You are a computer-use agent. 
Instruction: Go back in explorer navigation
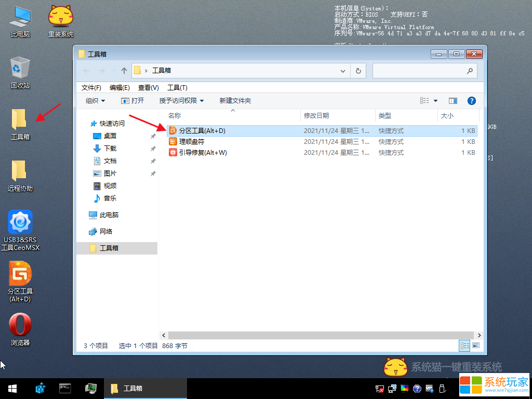(x=87, y=71)
